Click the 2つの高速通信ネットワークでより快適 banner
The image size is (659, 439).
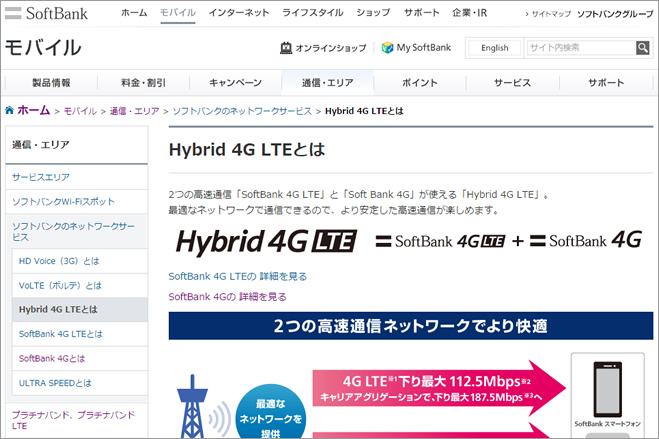tap(411, 326)
